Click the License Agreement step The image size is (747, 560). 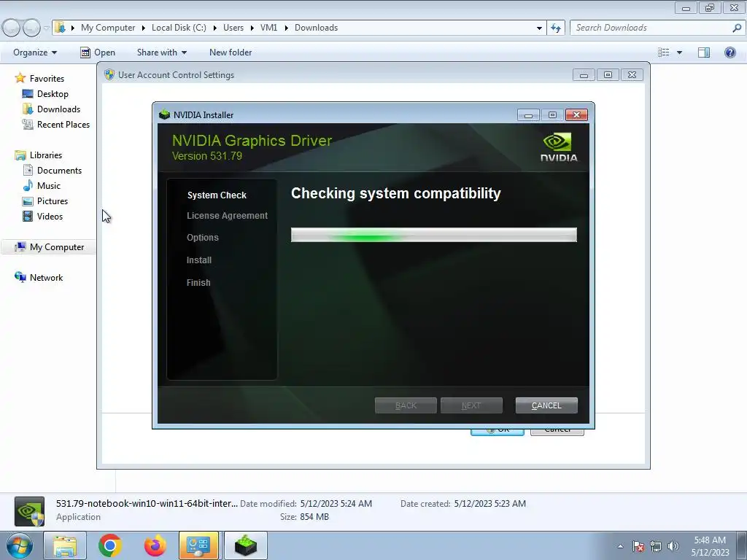click(x=227, y=216)
